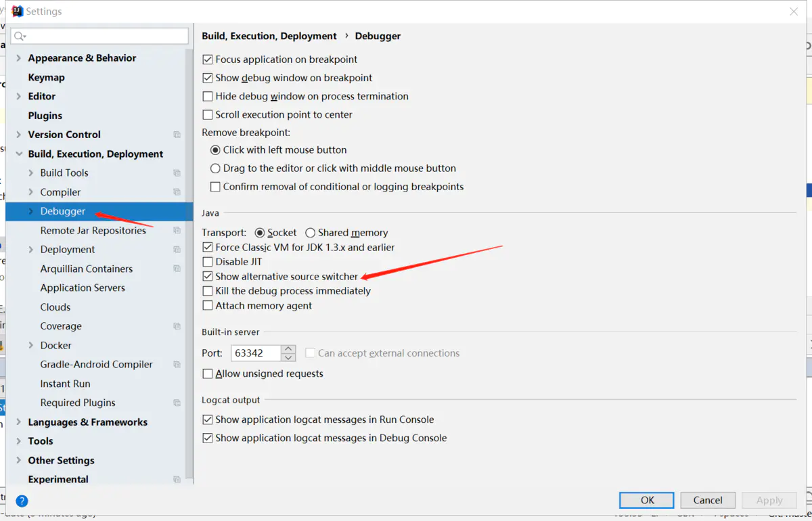
Task: Collapse Build, Execution, Deployment node
Action: tap(19, 154)
